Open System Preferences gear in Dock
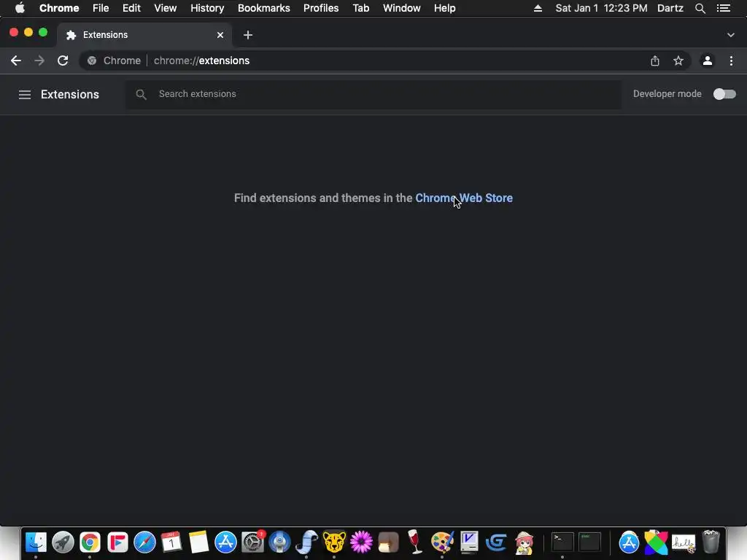Viewport: 747px width, 560px height. tap(252, 542)
